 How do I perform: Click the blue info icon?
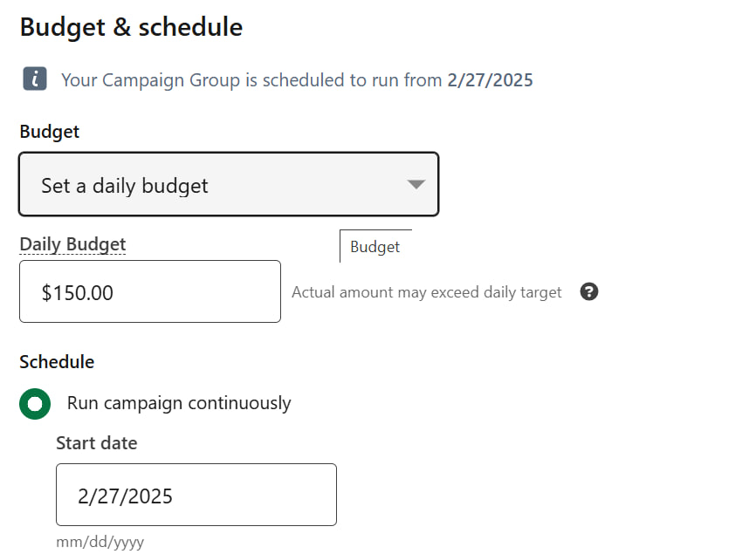35,79
